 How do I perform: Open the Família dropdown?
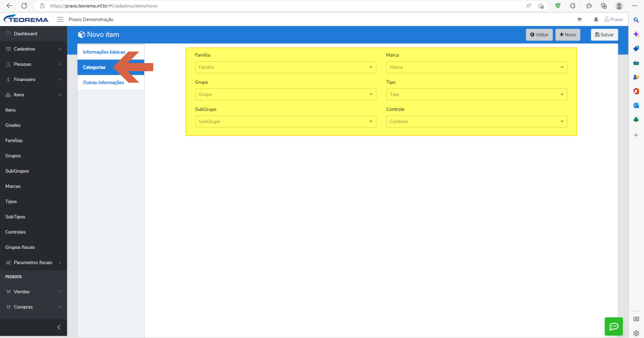(286, 67)
